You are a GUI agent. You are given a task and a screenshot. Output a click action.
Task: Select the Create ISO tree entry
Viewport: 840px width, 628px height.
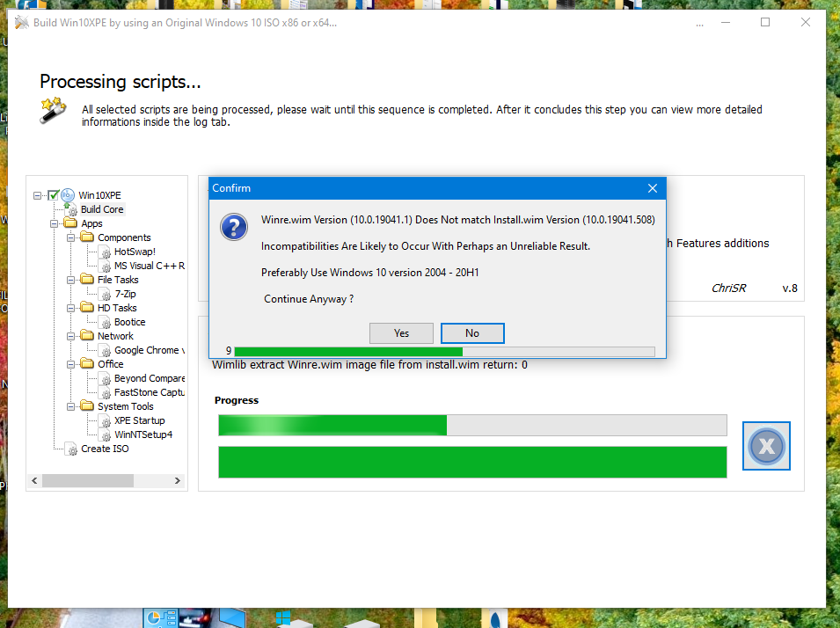click(105, 449)
